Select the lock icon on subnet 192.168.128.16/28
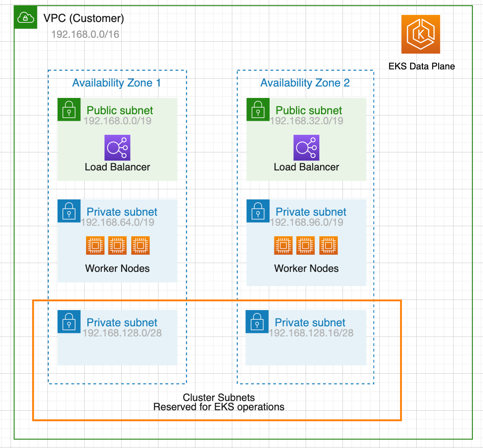Image resolution: width=483 pixels, height=448 pixels. pos(257,322)
